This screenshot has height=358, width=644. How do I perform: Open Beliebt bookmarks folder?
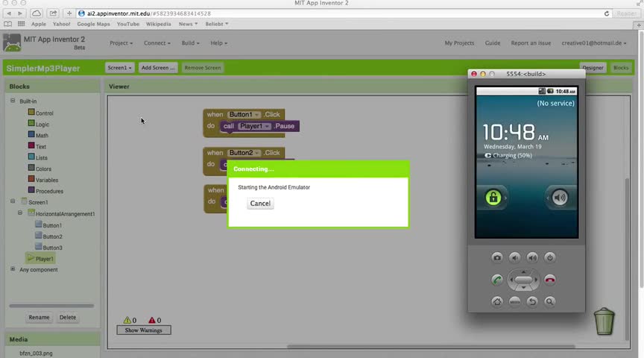point(216,25)
